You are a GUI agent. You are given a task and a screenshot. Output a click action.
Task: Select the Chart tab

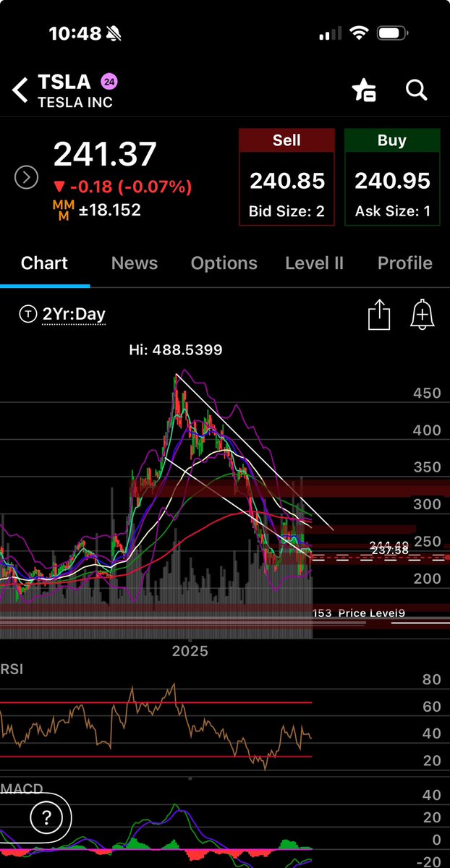click(x=44, y=263)
